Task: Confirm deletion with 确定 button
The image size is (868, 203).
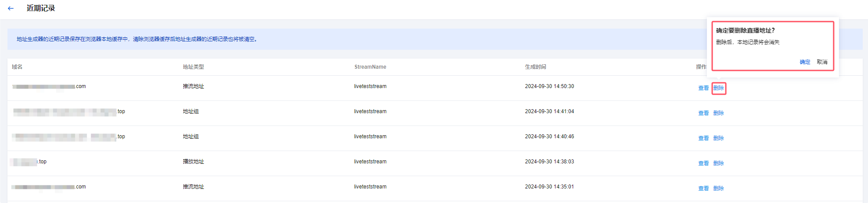Action: click(805, 62)
